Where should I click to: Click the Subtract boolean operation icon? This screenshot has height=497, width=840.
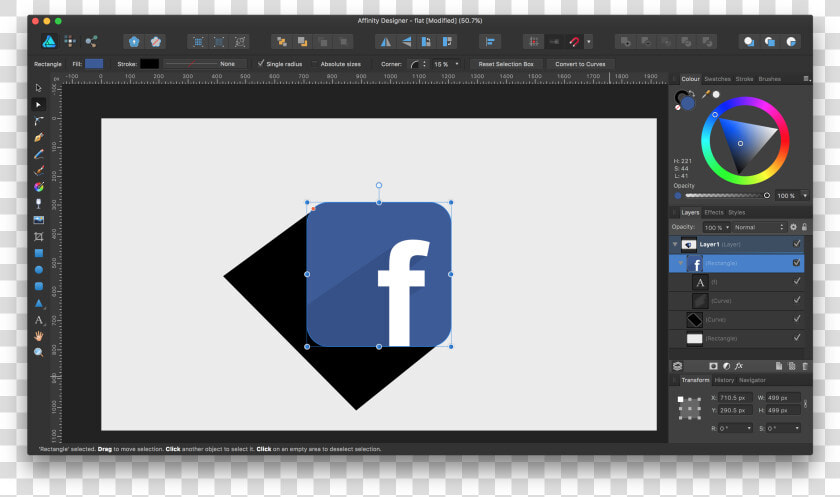click(646, 42)
